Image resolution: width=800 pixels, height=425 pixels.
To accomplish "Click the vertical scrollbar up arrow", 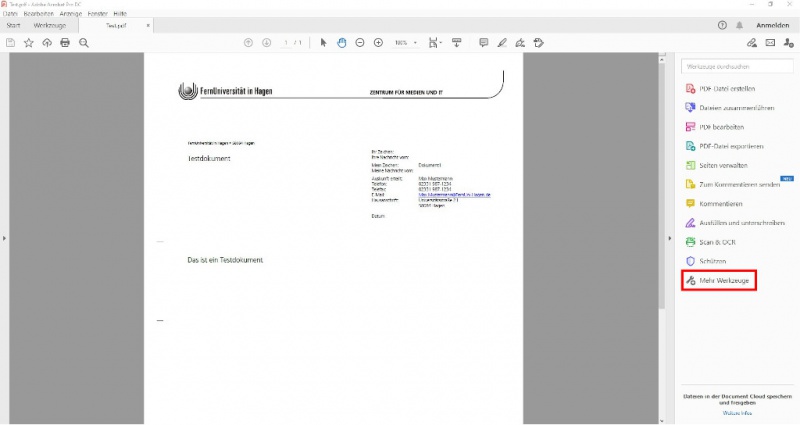I will coord(662,60).
